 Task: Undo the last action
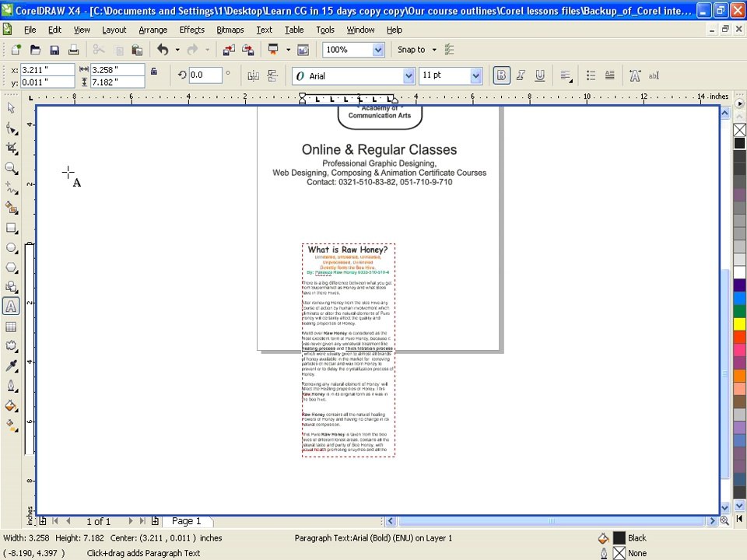[x=163, y=50]
